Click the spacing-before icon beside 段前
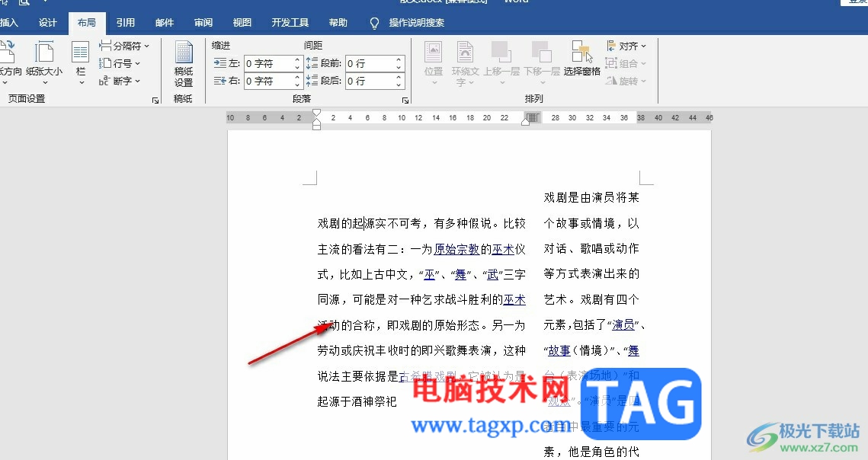Viewport: 868px width, 460px height. click(312, 63)
